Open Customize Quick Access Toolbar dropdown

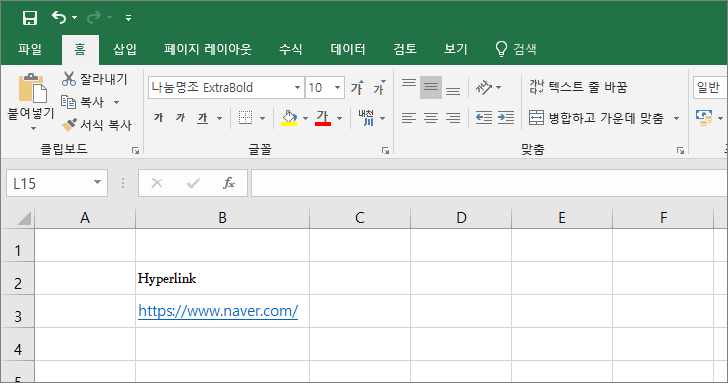pyautogui.click(x=128, y=18)
